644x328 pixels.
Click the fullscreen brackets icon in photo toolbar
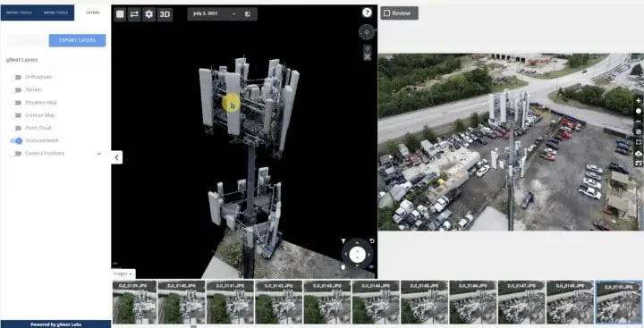click(x=639, y=142)
